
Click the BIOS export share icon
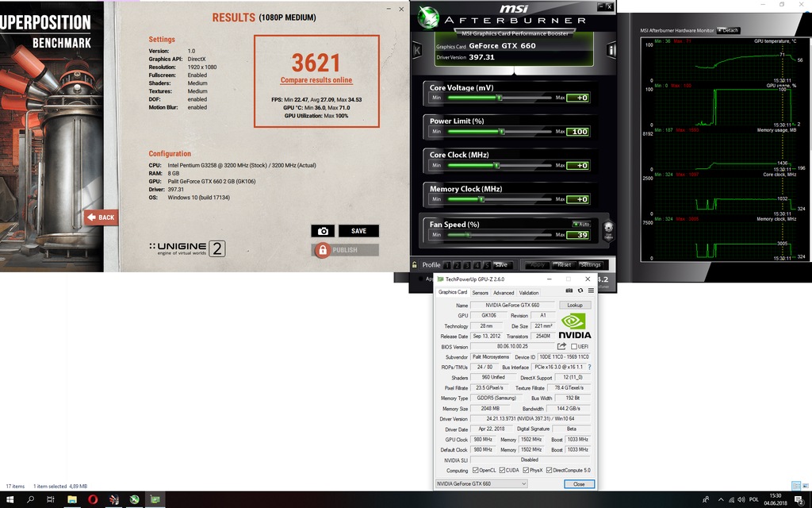561,346
